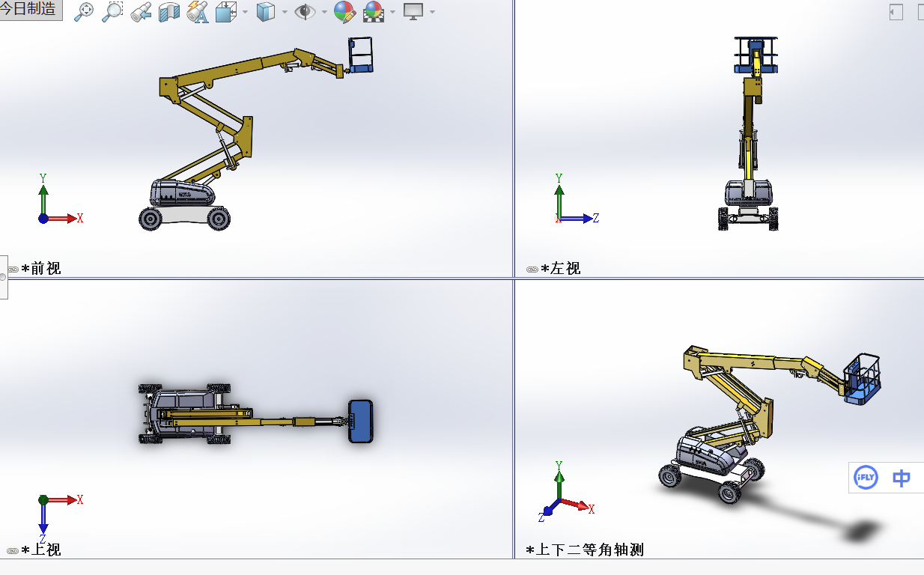924x575 pixels.
Task: Click the collapse-panel arrow box at top right
Action: pyautogui.click(x=896, y=12)
